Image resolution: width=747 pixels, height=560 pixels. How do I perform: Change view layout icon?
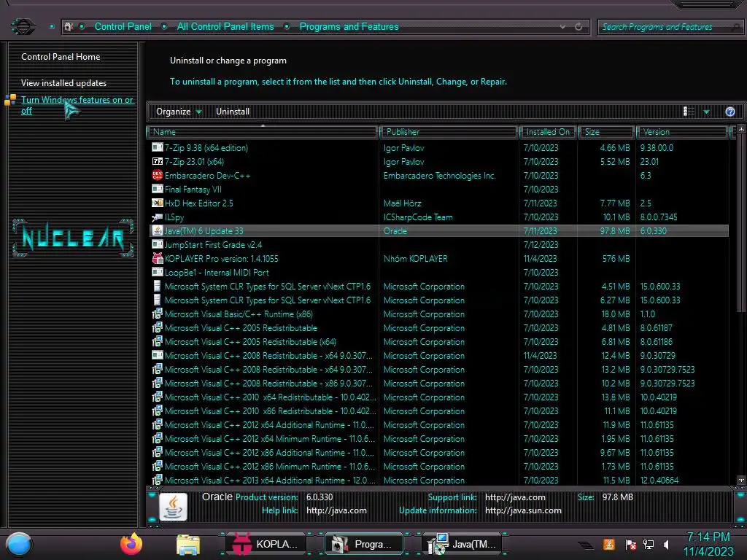coord(689,112)
